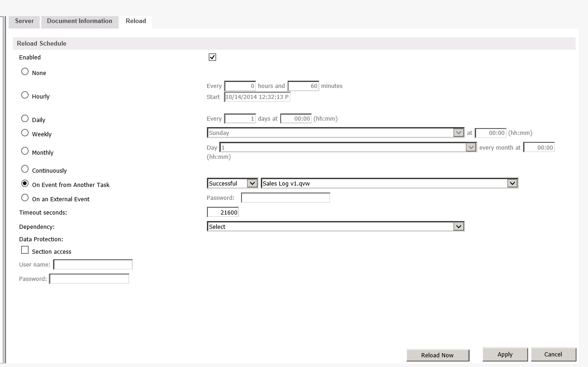Click the Cancel button

(553, 354)
